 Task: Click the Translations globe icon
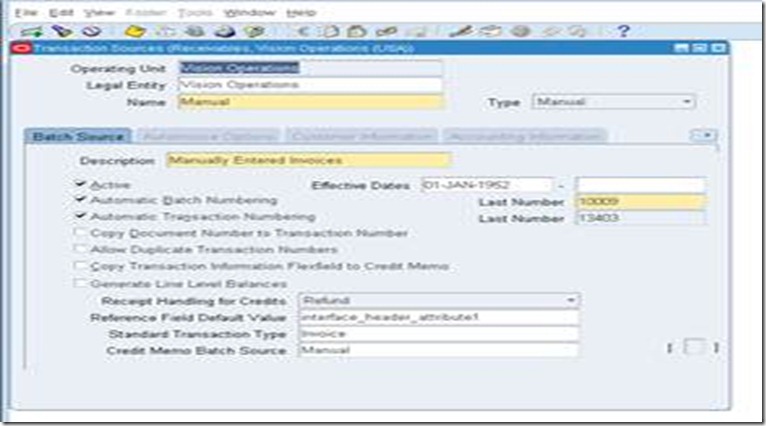520,32
